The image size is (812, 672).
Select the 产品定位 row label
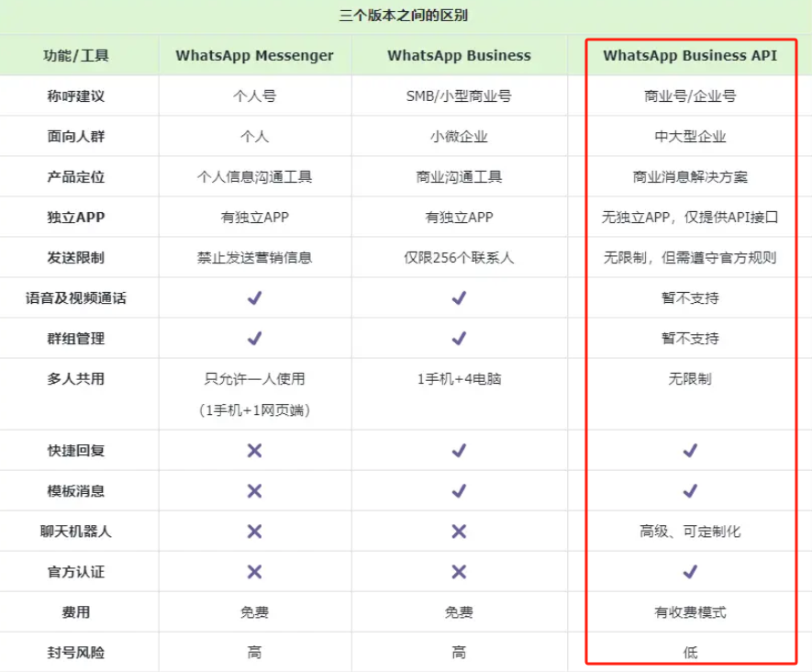point(76,177)
